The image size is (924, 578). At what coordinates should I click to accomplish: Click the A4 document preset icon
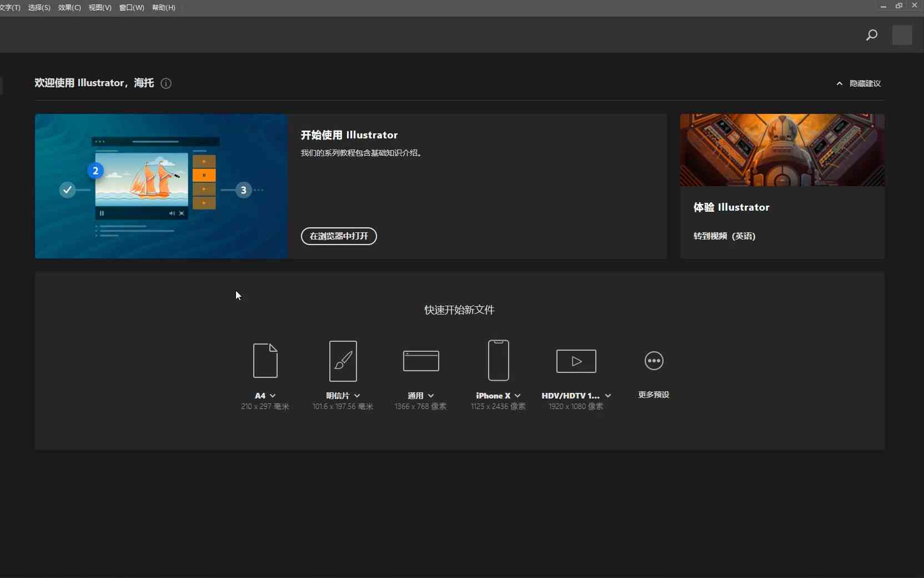tap(265, 361)
